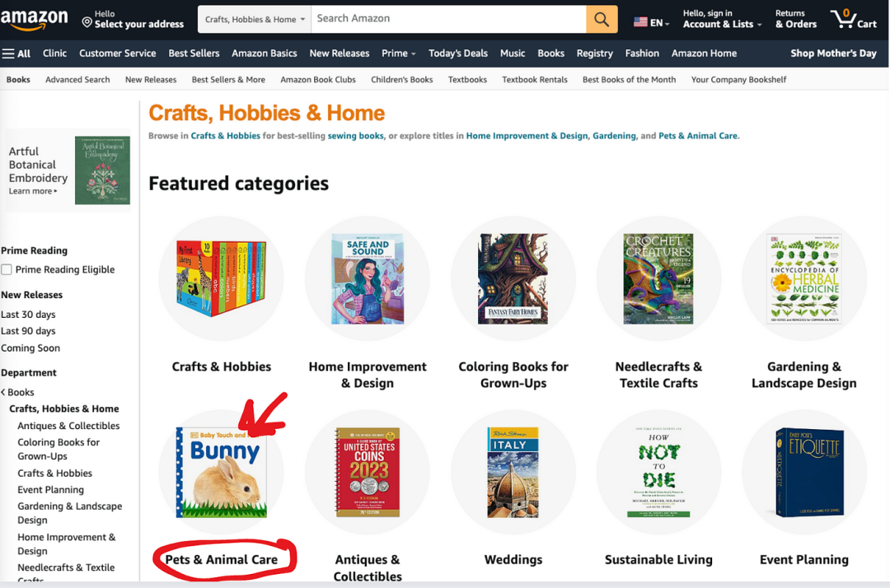Select Best Sellers & More tab
This screenshot has width=890, height=588.
(x=228, y=80)
